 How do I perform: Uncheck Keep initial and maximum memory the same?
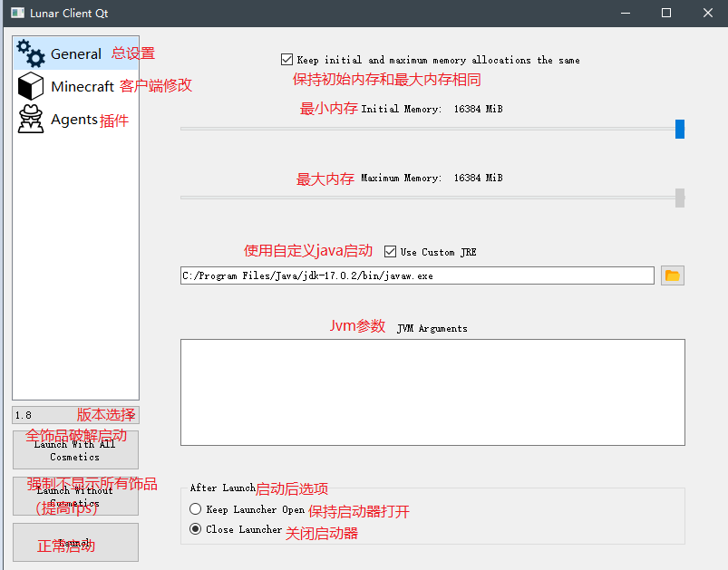(x=286, y=60)
